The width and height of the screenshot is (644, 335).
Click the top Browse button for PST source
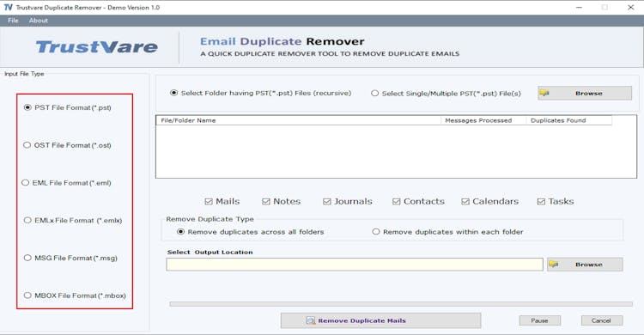tap(585, 93)
